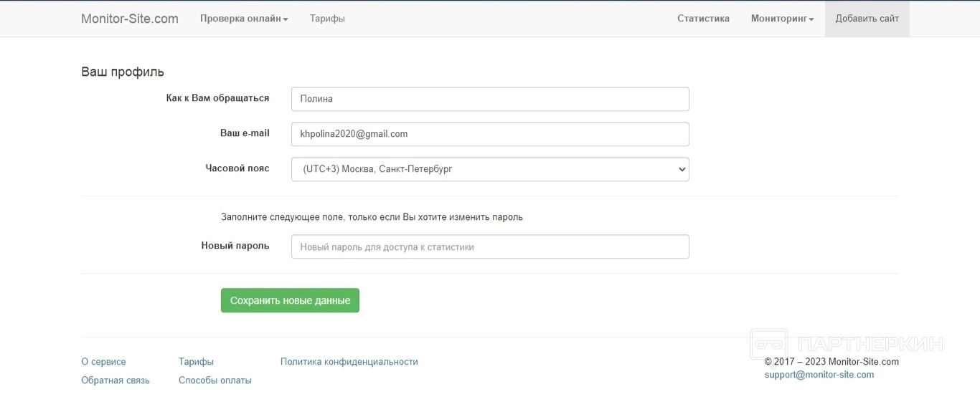Click the Добавить сайт nav item

click(867, 19)
